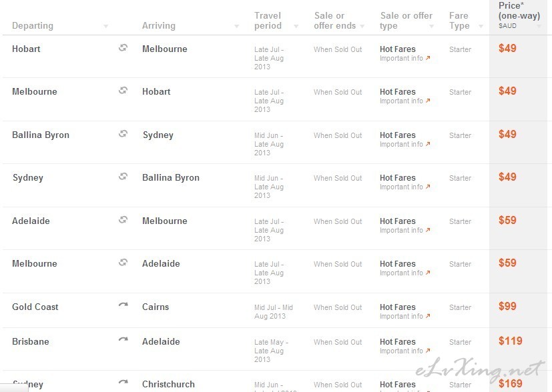Click the Price one-way column header

coord(519,15)
